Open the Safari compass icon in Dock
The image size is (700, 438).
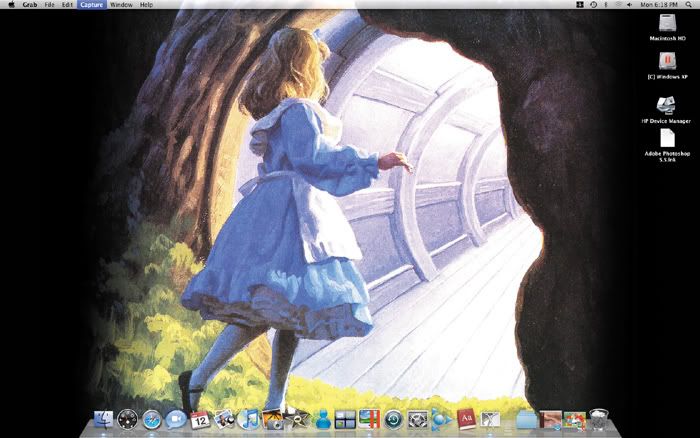tap(152, 420)
